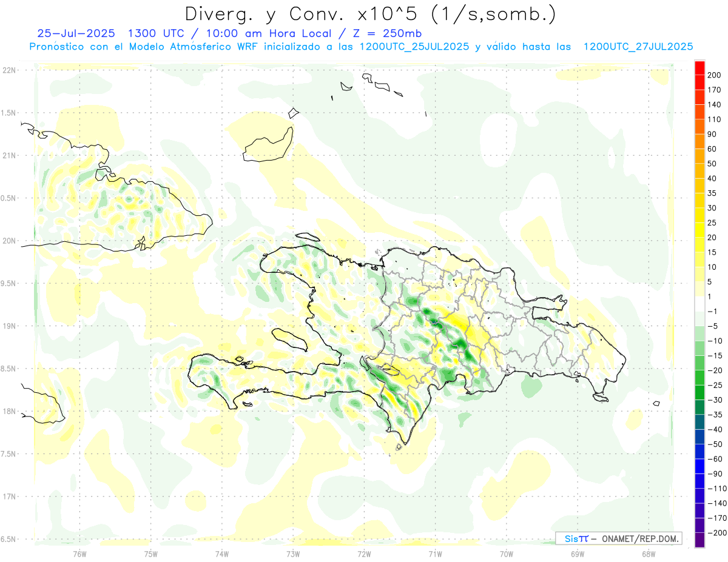Click the '21N' latitude label
This screenshot has width=728, height=562.
pyautogui.click(x=9, y=155)
